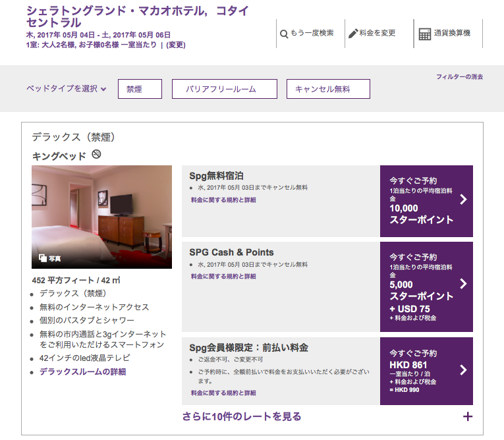Click the Spg無料宿泊 rate title
Viewport: 504px width, 440px height.
pos(216,176)
